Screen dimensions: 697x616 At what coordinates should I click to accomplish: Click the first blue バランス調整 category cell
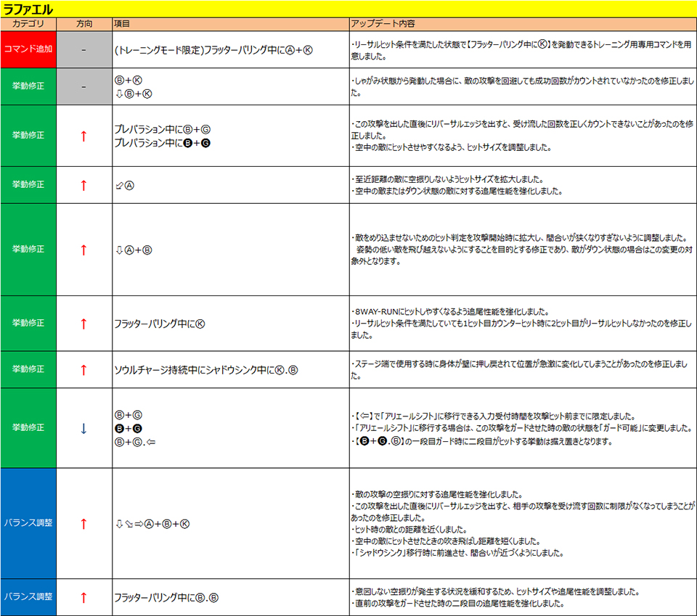point(28,523)
